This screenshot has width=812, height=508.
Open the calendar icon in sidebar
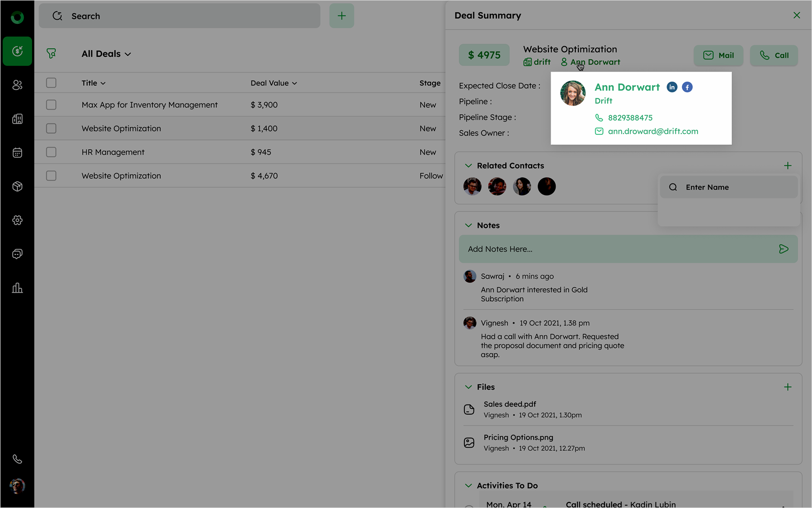tap(17, 153)
